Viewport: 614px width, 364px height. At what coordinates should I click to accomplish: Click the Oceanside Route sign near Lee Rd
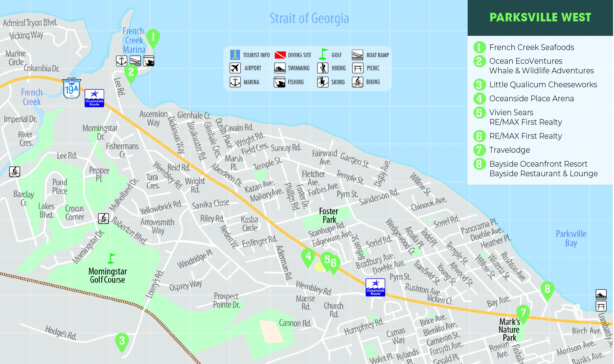tap(94, 98)
